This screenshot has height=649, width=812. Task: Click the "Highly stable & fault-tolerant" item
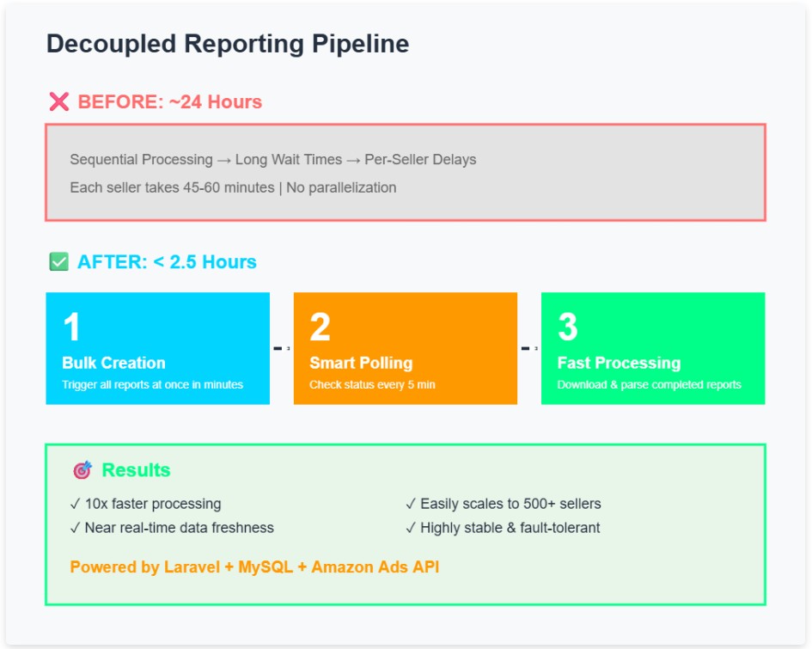[x=503, y=528]
